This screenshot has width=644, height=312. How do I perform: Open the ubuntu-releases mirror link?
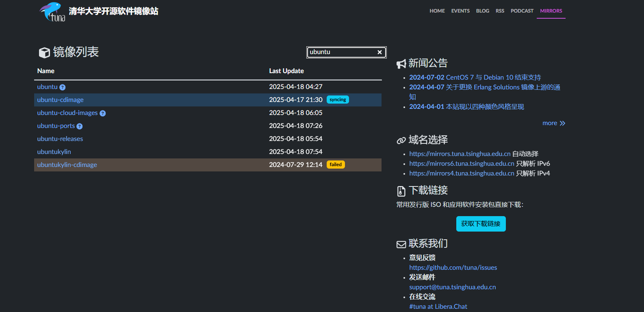[x=60, y=139]
